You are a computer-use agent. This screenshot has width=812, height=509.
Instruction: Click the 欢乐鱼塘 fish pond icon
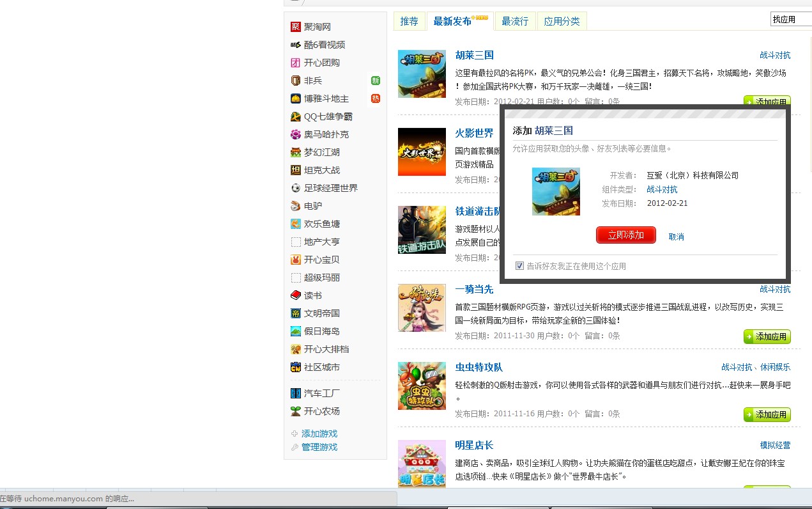tap(295, 224)
